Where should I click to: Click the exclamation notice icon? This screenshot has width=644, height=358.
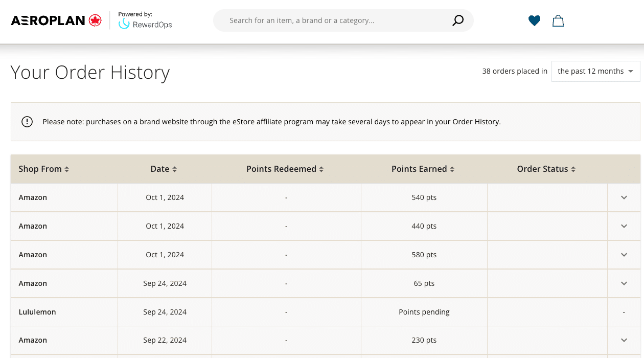(27, 122)
